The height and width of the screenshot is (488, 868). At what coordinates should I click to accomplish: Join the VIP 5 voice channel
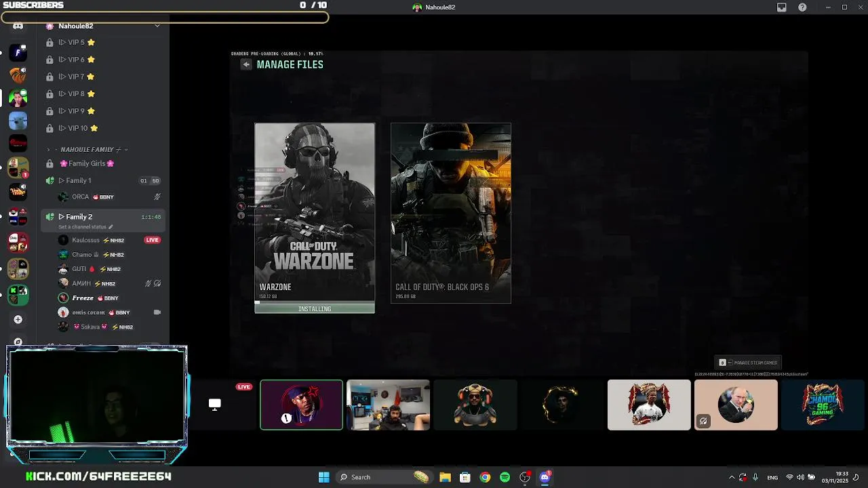coord(103,42)
